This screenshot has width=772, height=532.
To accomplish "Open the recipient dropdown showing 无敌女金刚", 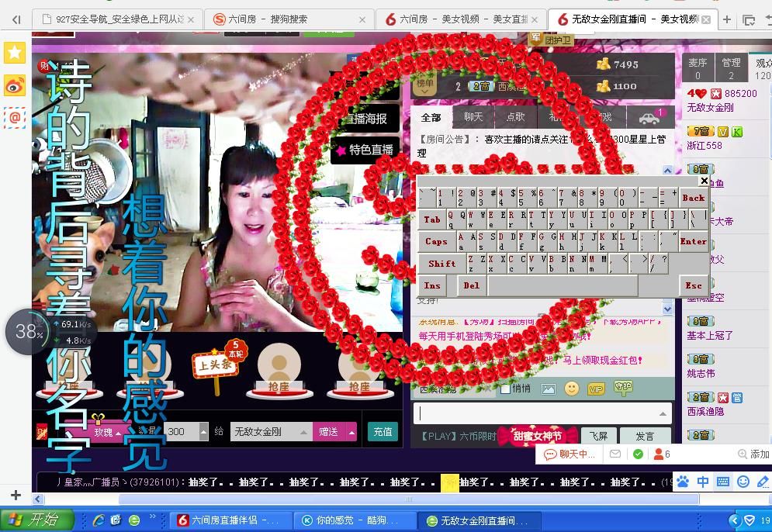I will coord(272,432).
